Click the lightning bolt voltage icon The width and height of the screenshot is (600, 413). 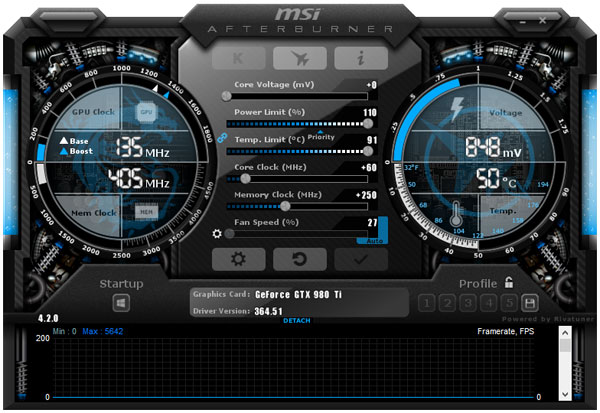pos(457,109)
